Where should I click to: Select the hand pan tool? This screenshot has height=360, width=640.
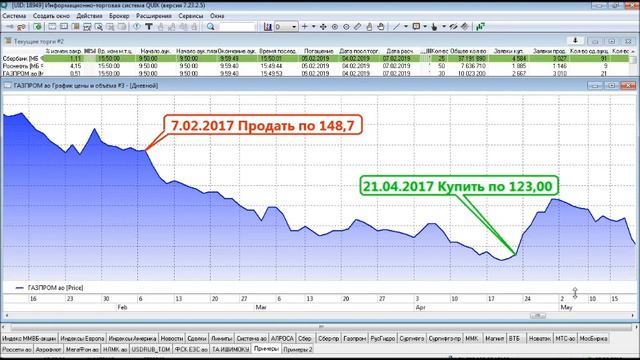click(381, 27)
